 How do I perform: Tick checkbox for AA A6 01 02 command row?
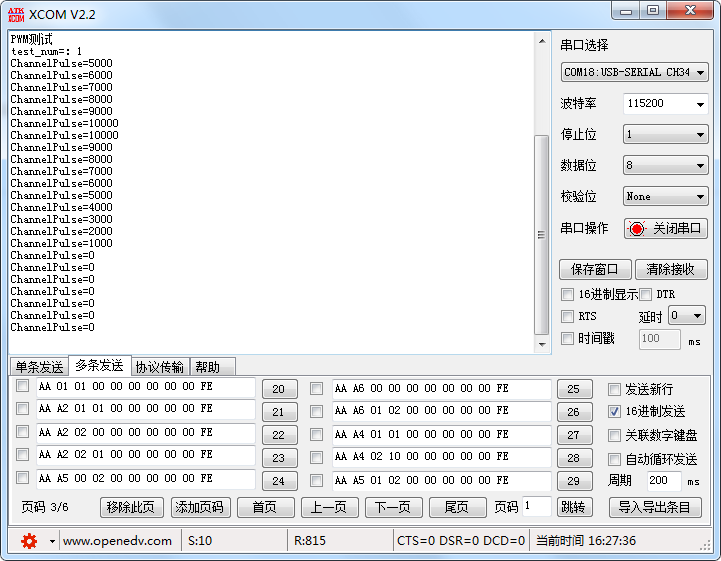(316, 411)
